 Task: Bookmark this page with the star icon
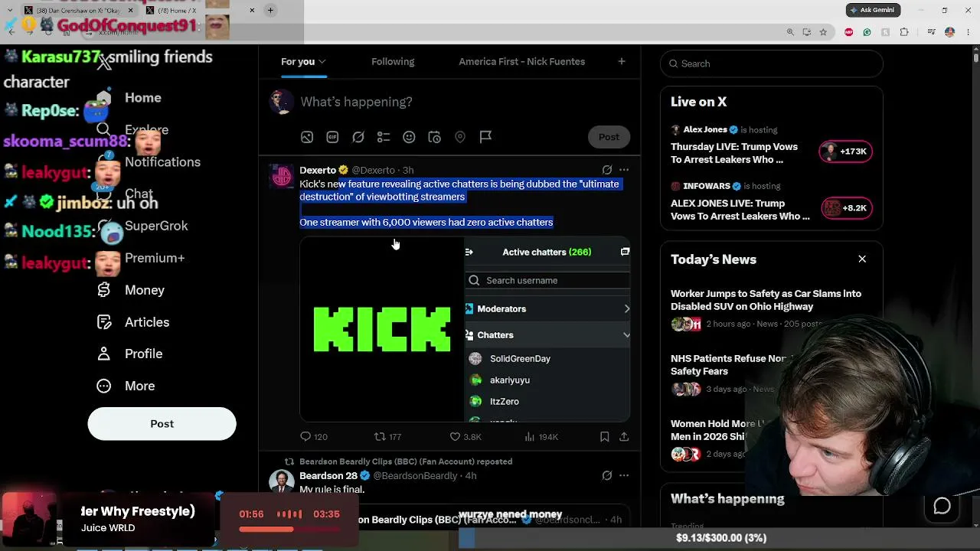click(823, 32)
